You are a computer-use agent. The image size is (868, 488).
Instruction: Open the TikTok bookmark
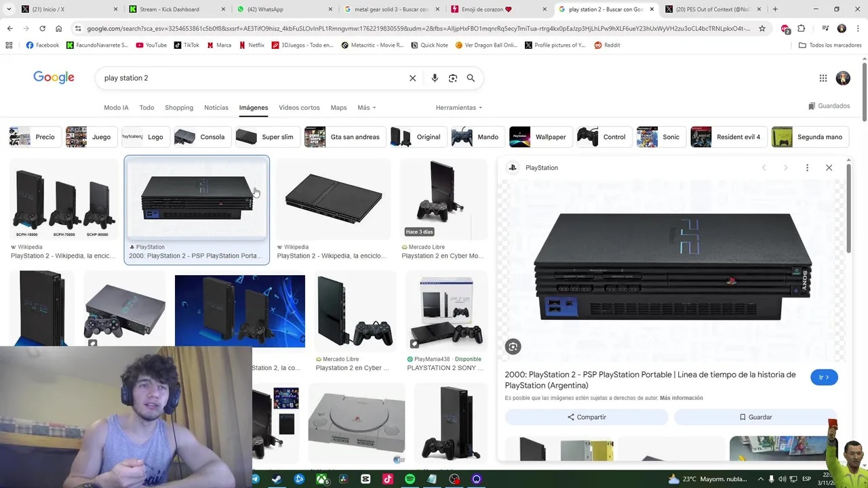(186, 45)
